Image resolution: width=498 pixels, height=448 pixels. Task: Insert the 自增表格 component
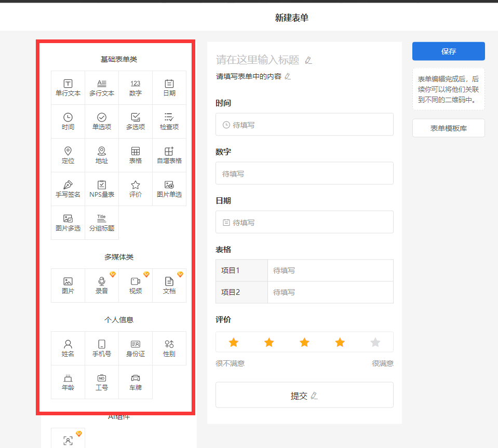[x=169, y=155]
